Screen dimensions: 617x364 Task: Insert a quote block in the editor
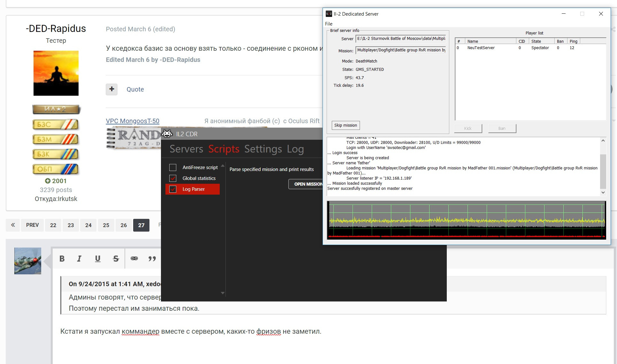coord(152,259)
